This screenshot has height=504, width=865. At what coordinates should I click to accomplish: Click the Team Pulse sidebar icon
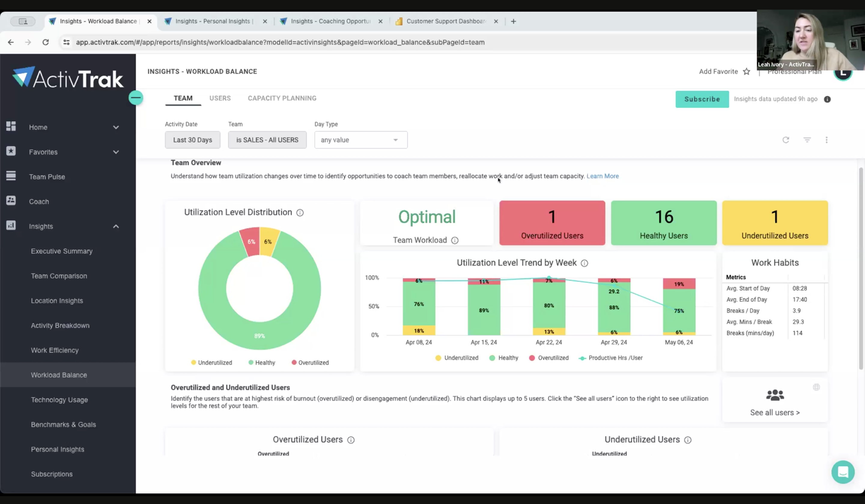click(11, 176)
